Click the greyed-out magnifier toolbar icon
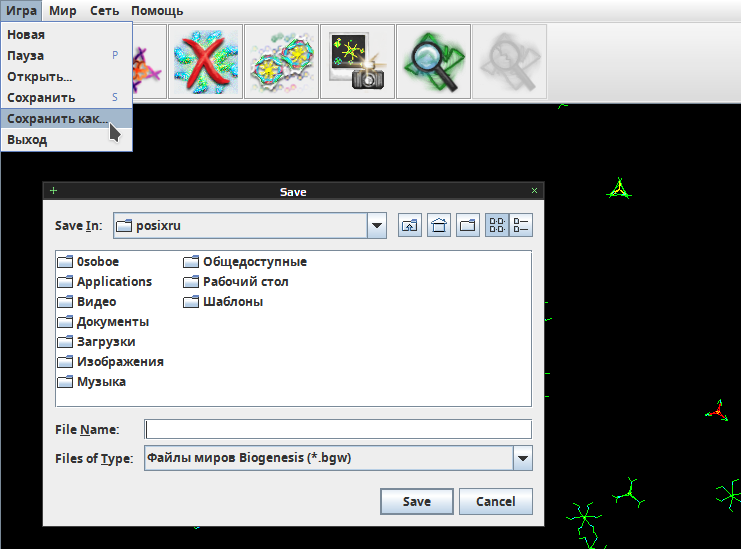Image resolution: width=741 pixels, height=549 pixels. (x=510, y=62)
